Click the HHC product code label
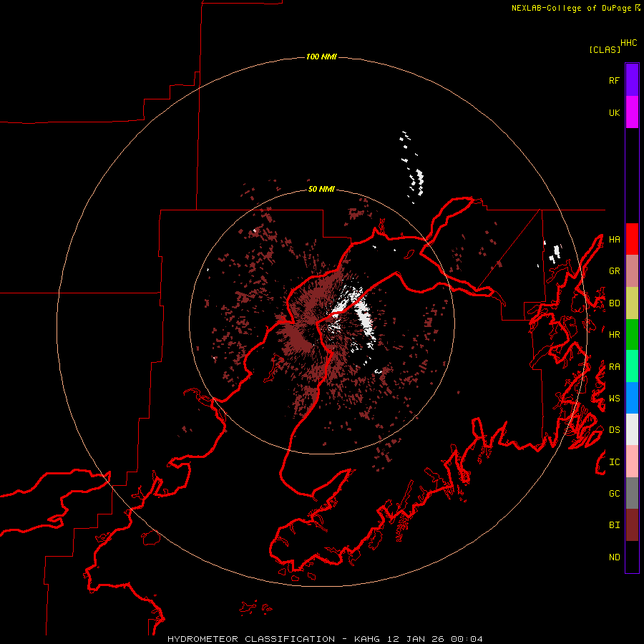The height and width of the screenshot is (644, 644). (x=629, y=43)
